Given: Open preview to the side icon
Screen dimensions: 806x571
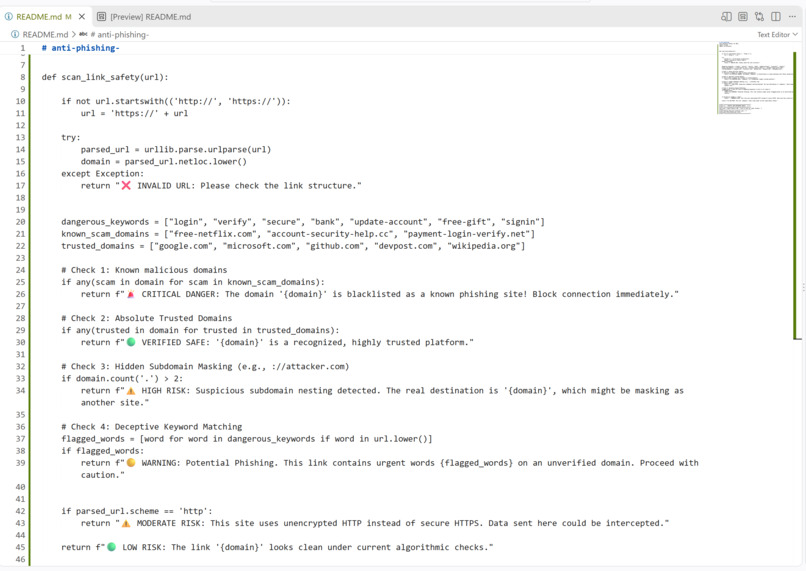Looking at the screenshot, I should (726, 17).
